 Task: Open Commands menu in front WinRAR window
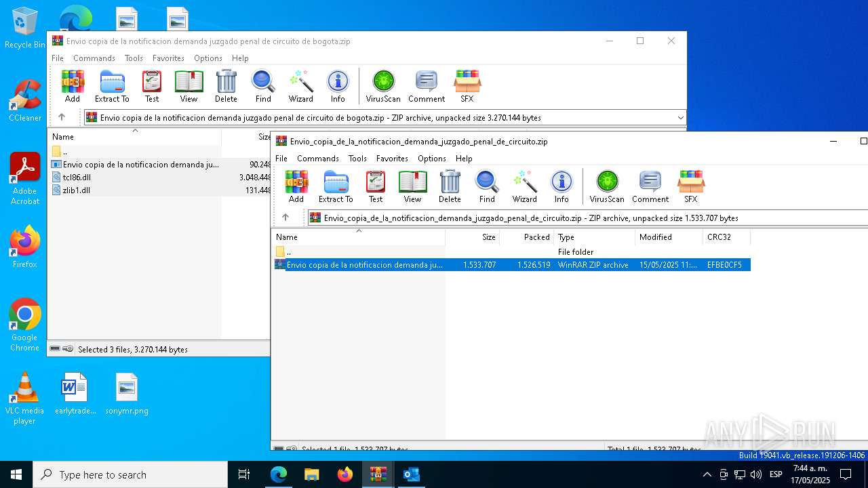pos(318,159)
